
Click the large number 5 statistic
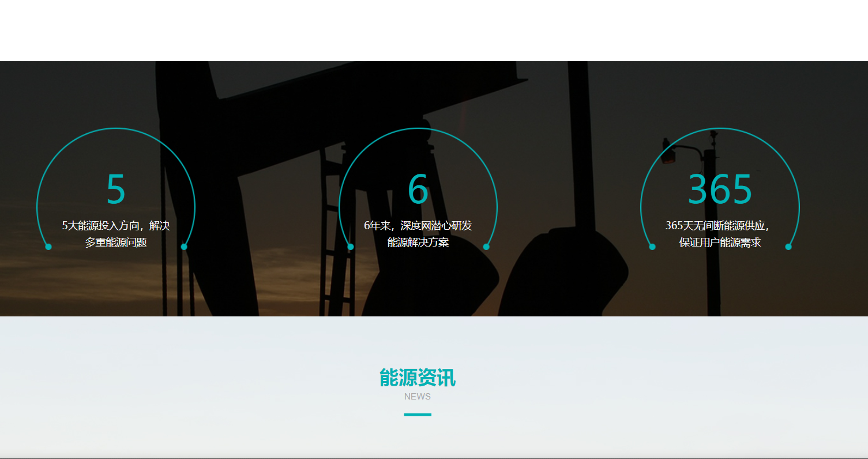pos(116,189)
